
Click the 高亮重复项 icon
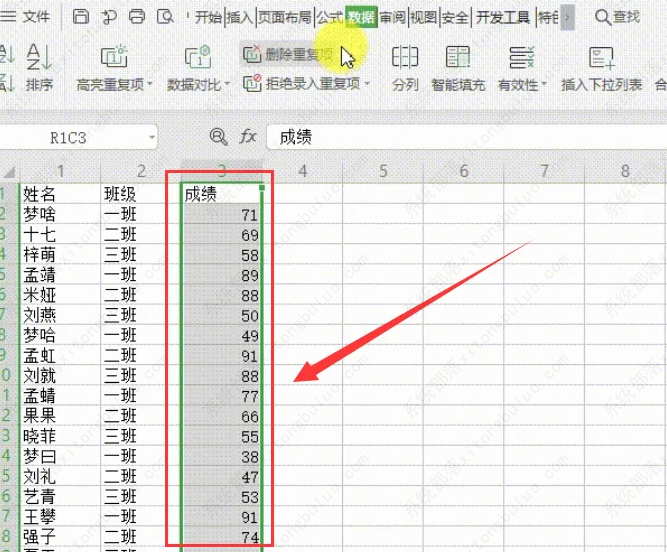click(x=114, y=57)
